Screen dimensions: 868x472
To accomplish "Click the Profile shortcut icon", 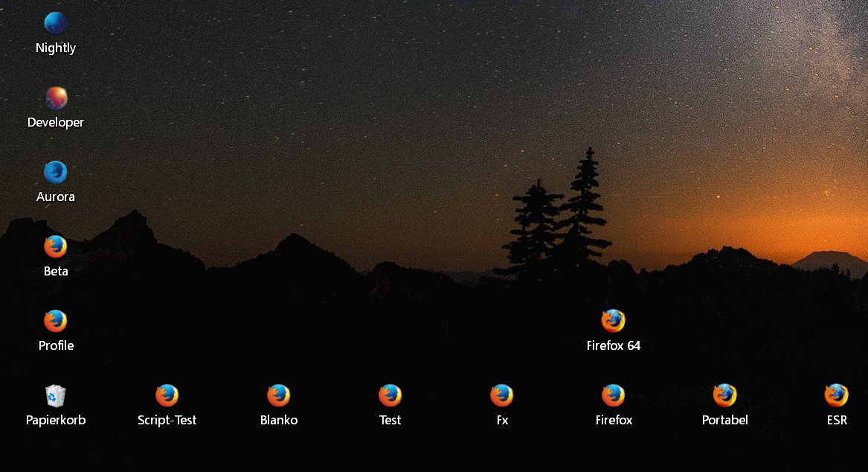I will tap(55, 321).
